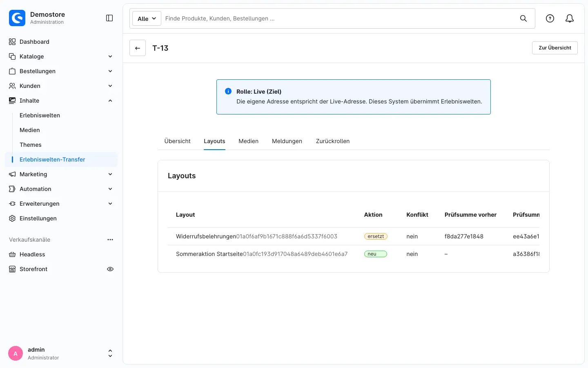Switch to the Zurückrollen tab
The image size is (588, 368).
coord(333,141)
